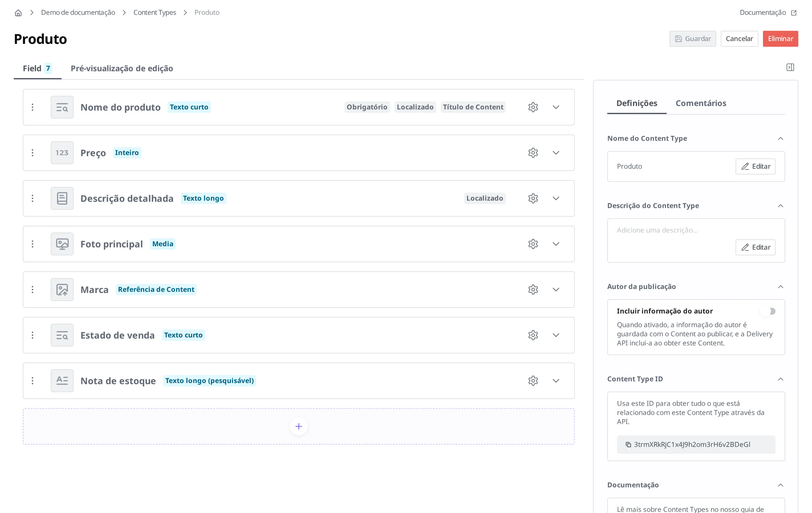Screen dimensions: 812x513
Task: Open settings gear for Preço field
Action: click(x=533, y=153)
